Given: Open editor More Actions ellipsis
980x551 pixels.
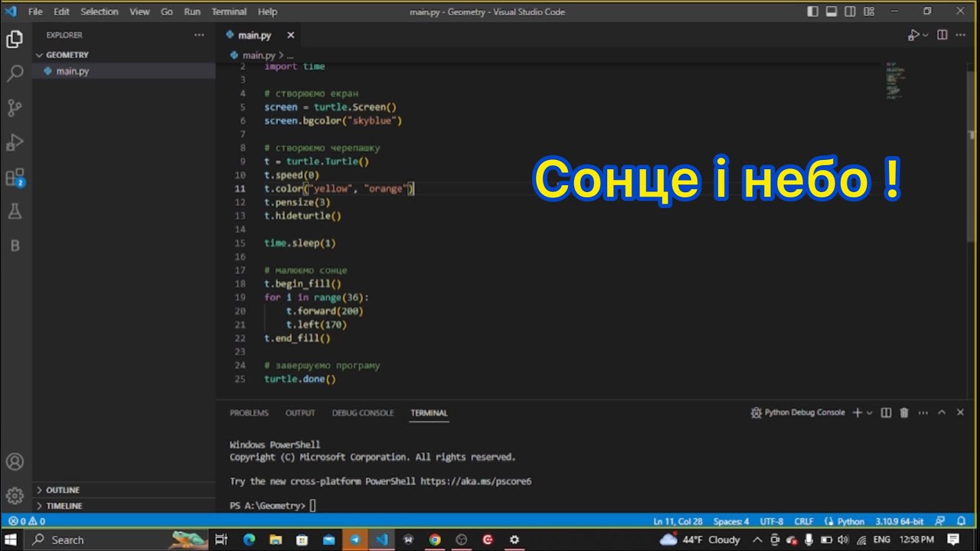Looking at the screenshot, I should click(962, 35).
